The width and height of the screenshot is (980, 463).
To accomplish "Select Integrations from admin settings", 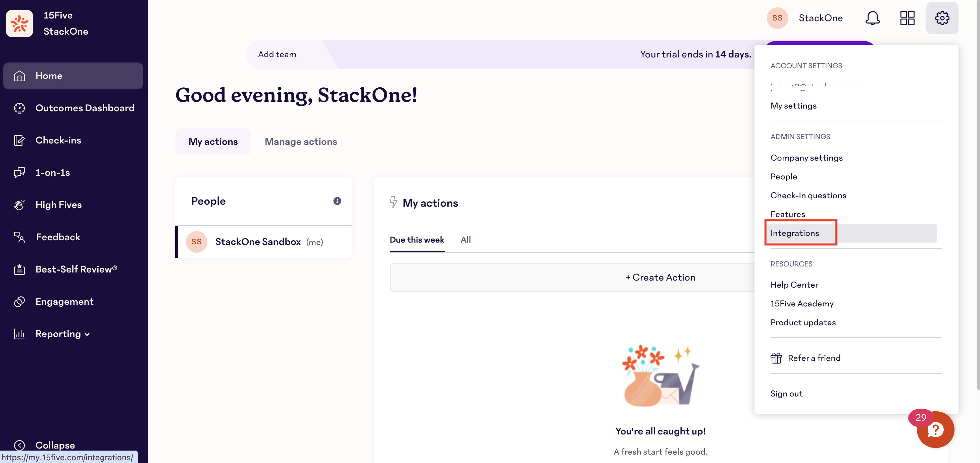I will point(794,233).
